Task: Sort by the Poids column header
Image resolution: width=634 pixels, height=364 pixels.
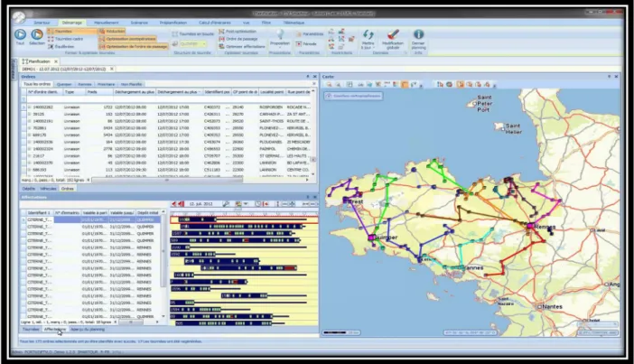Action: [x=99, y=92]
